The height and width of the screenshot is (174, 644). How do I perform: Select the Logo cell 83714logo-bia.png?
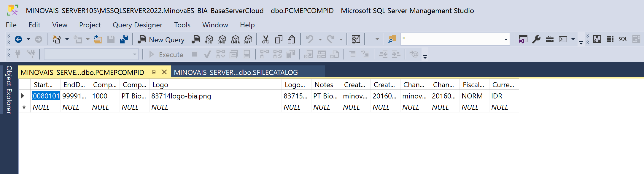pyautogui.click(x=181, y=96)
